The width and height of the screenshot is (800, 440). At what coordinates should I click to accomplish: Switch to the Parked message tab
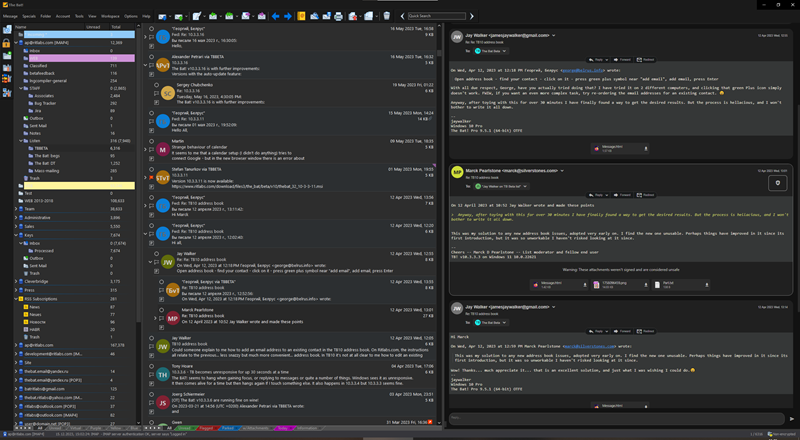(228, 428)
